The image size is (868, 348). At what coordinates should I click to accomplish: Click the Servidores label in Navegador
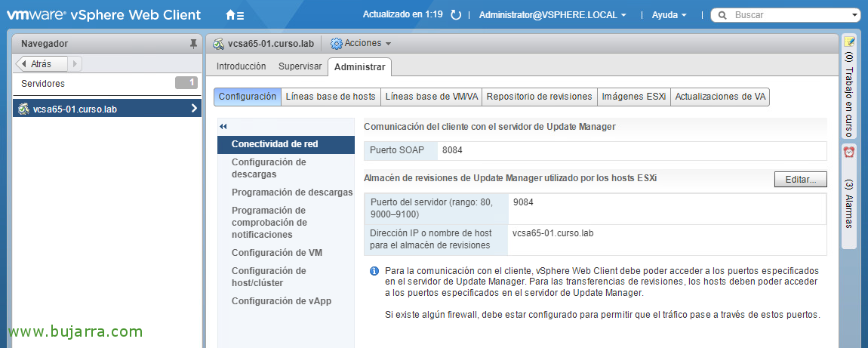pos(43,84)
